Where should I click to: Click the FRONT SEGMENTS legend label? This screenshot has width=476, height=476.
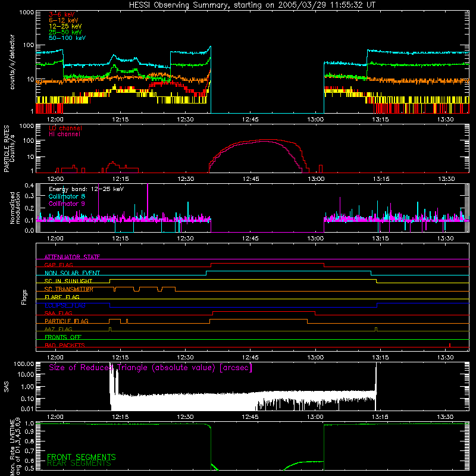pos(82,457)
